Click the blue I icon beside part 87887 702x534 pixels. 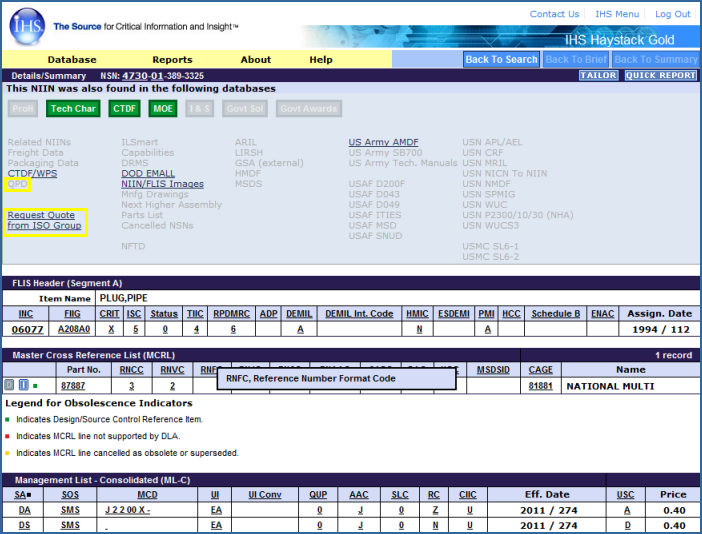pyautogui.click(x=24, y=385)
